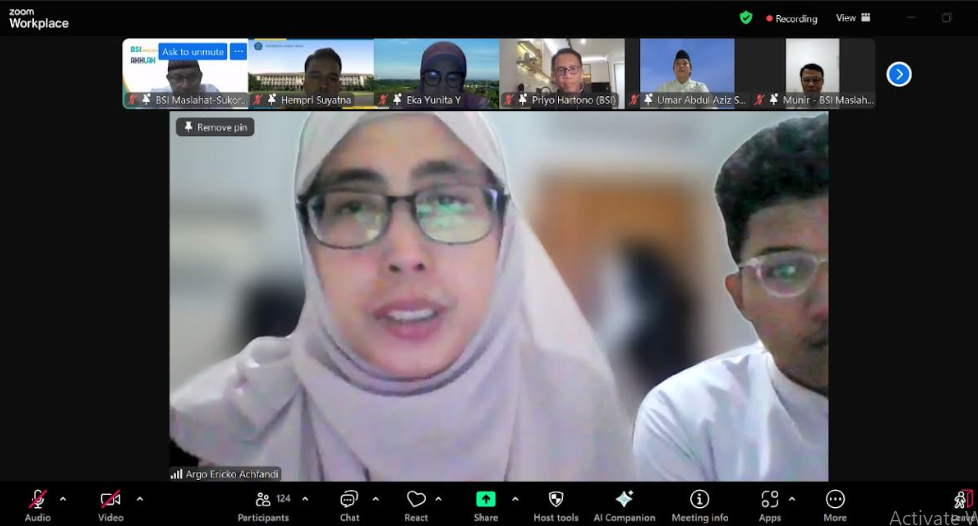
Task: Open the View layout menu
Action: (853, 18)
